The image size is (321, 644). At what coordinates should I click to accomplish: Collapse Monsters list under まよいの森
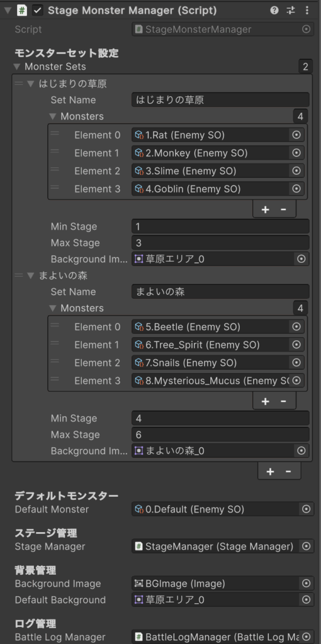click(53, 308)
